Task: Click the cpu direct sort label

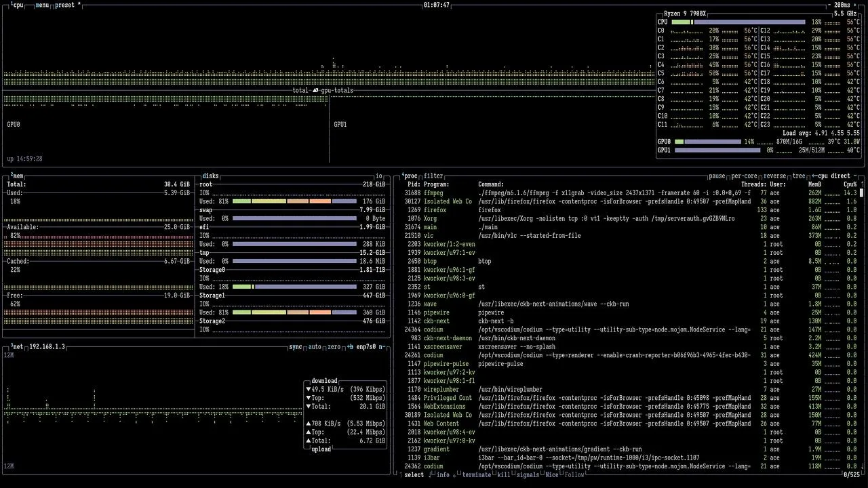Action: (x=834, y=176)
